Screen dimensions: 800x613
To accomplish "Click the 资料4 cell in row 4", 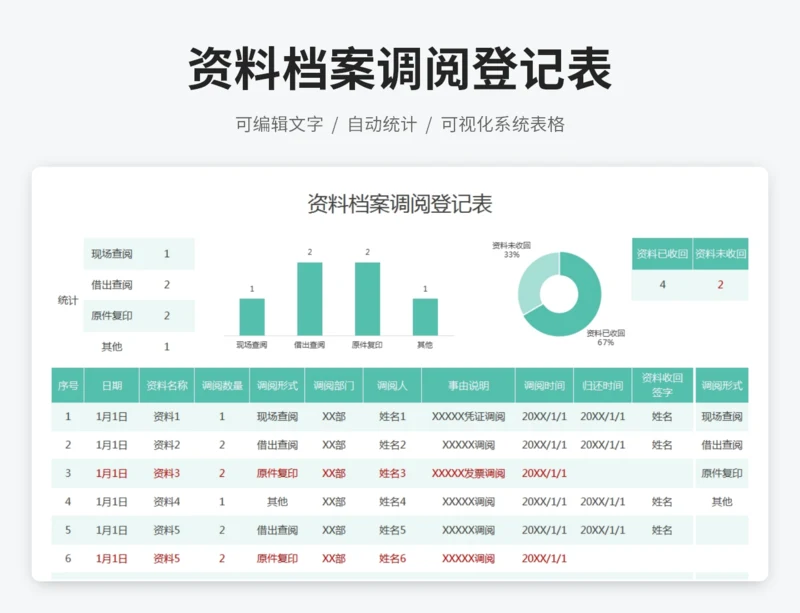I will tap(167, 502).
